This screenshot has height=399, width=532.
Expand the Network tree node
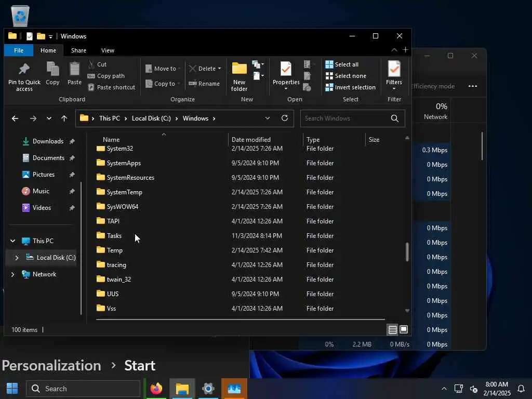coord(13,274)
